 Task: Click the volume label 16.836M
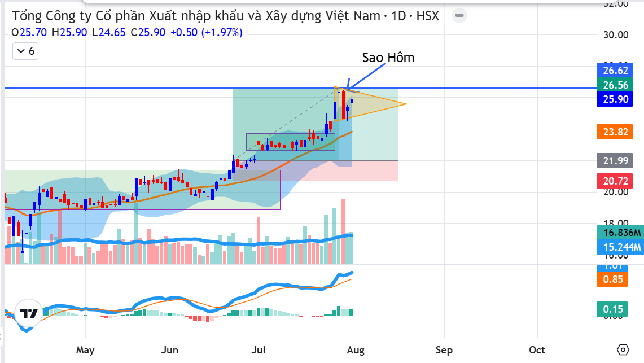point(621,233)
